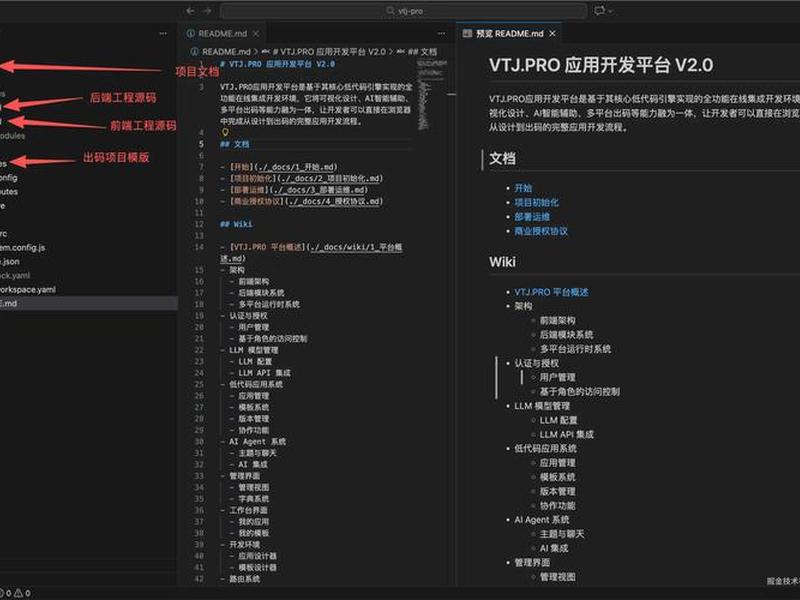Open the Copilot chat icon beside search

point(599,11)
